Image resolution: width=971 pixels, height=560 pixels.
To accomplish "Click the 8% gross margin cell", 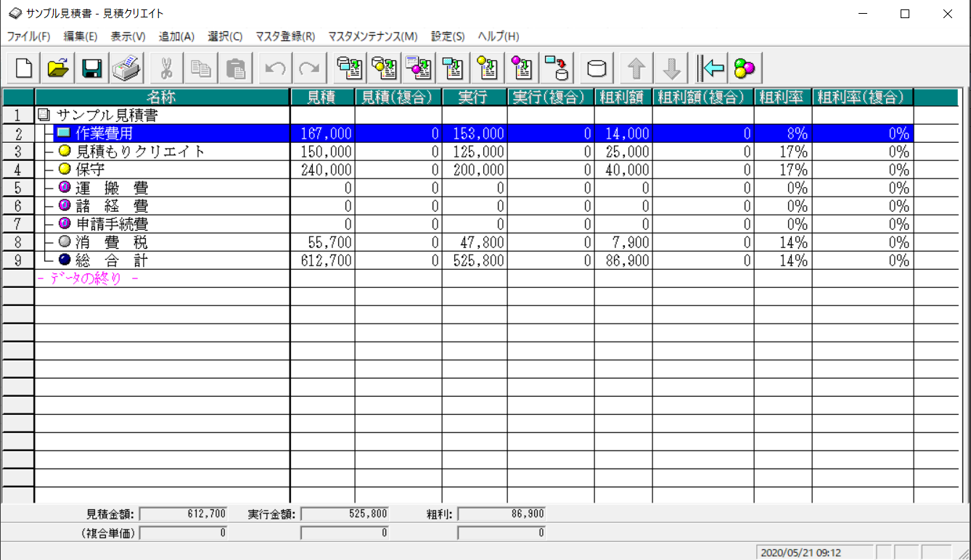I will coord(783,133).
